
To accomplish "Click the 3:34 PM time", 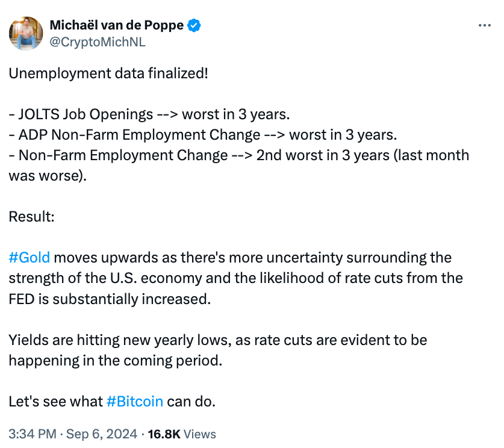I will click(32, 434).
